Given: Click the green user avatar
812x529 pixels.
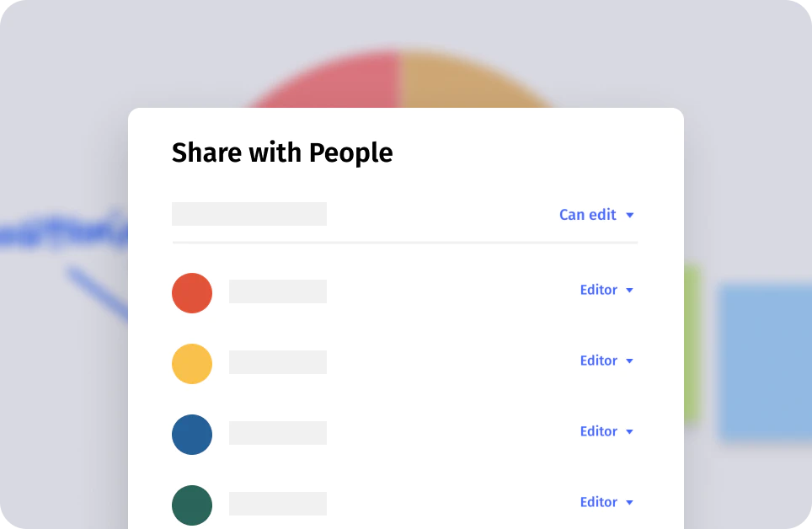Looking at the screenshot, I should coord(192,505).
